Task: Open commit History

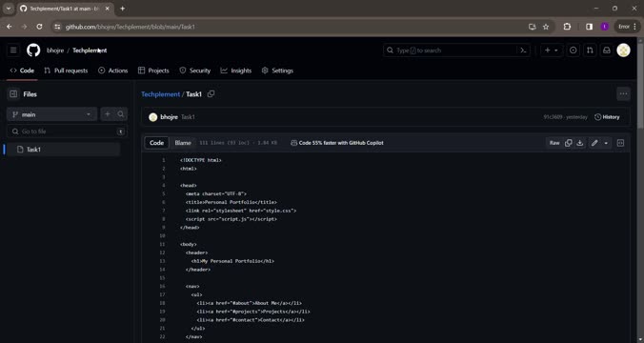Action: tap(607, 117)
